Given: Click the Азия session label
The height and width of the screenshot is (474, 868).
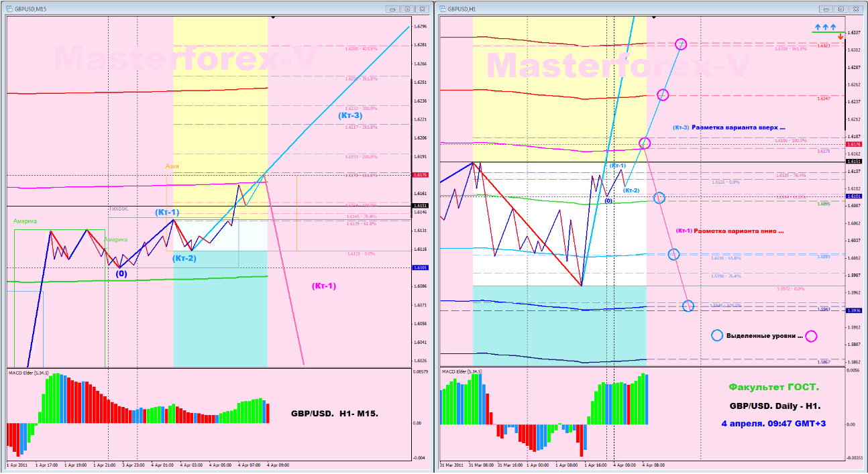Looking at the screenshot, I should tap(173, 166).
